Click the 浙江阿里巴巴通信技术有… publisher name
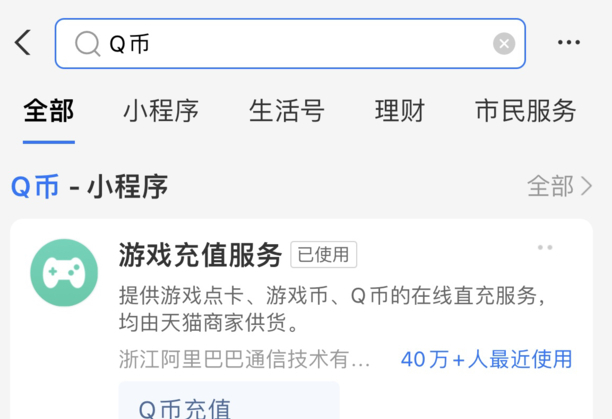This screenshot has height=419, width=612. click(x=244, y=359)
